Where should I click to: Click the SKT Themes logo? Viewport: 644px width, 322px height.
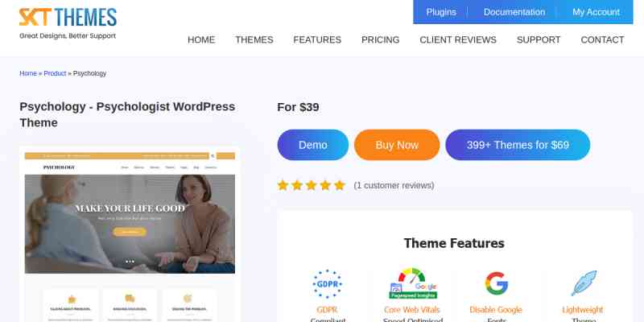[x=68, y=23]
